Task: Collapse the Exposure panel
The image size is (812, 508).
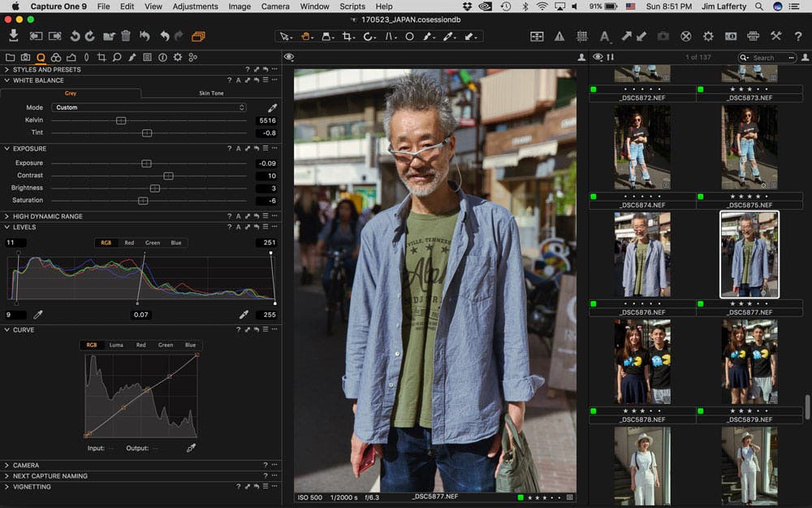Action: pyautogui.click(x=6, y=148)
